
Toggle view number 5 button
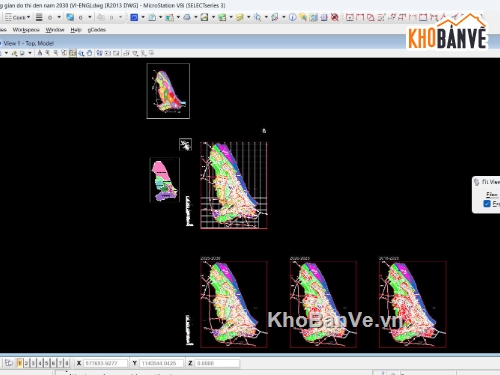coord(47,363)
